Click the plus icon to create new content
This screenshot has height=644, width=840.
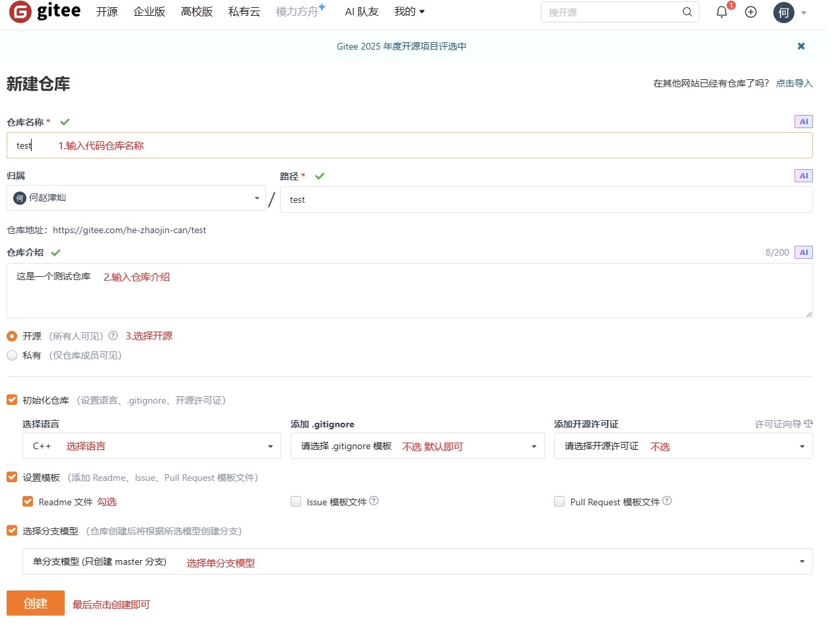pos(750,12)
